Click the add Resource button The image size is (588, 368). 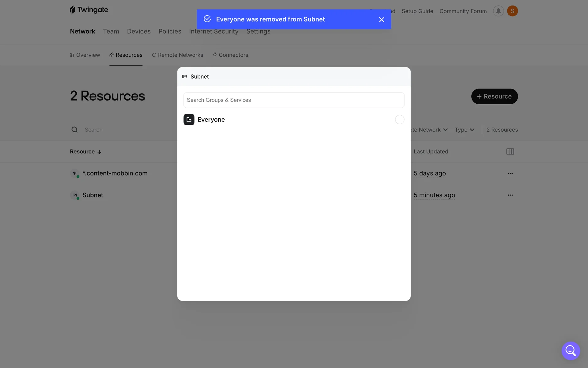pos(494,96)
